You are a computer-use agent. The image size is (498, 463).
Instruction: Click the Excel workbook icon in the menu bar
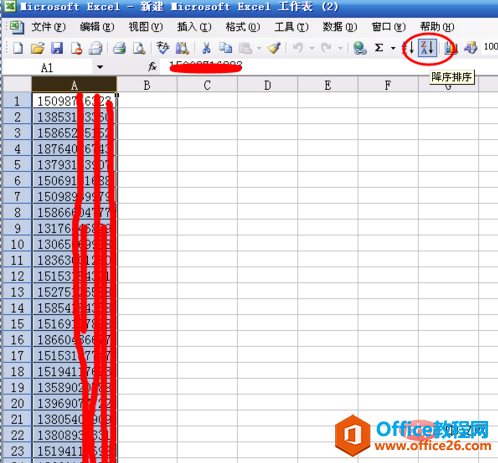tap(16, 27)
